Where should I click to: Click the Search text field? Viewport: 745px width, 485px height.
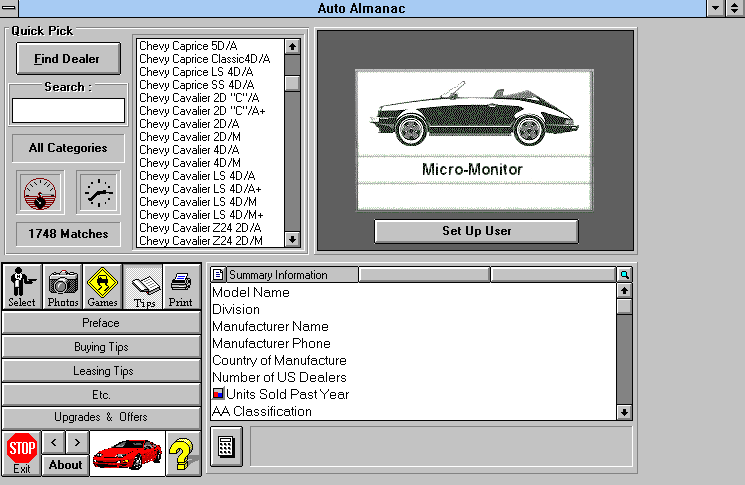point(68,110)
